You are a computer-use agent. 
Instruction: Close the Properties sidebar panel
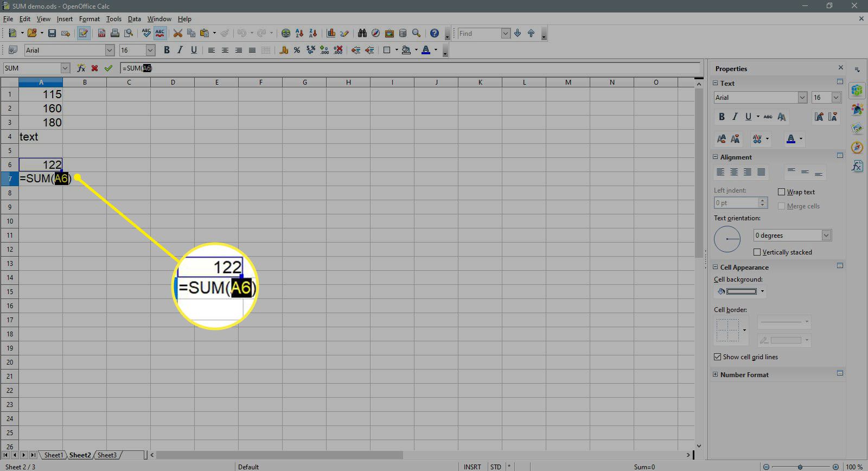[x=841, y=68]
